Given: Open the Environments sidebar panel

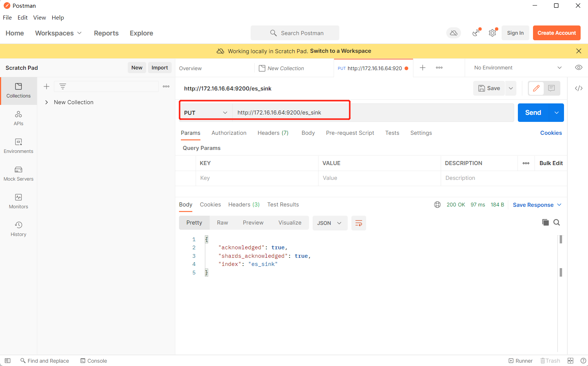Looking at the screenshot, I should [18, 146].
